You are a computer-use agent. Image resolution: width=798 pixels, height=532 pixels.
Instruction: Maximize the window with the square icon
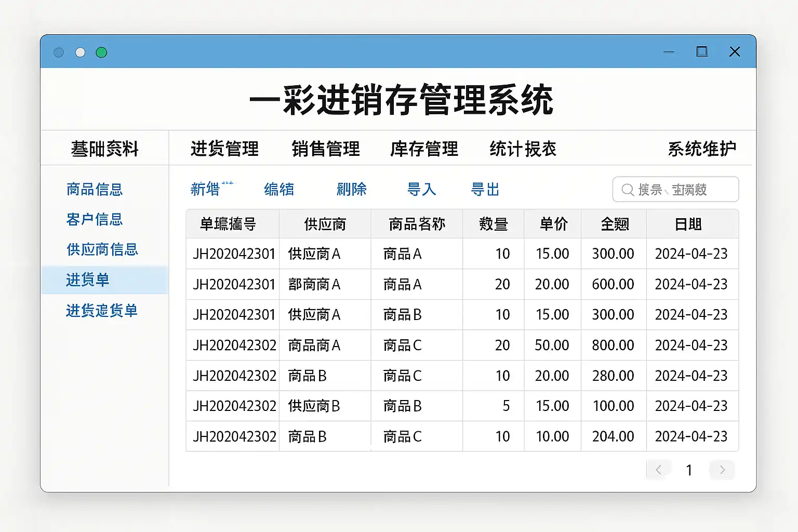pos(702,51)
